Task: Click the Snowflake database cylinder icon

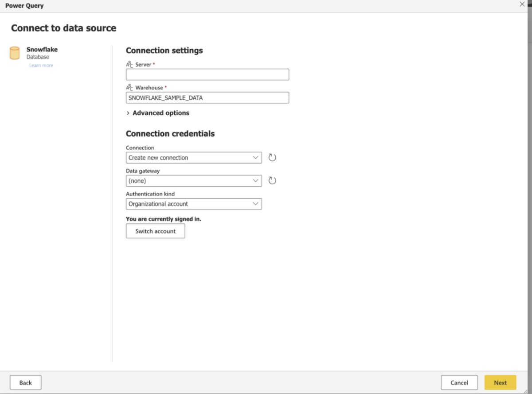Action: [15, 53]
